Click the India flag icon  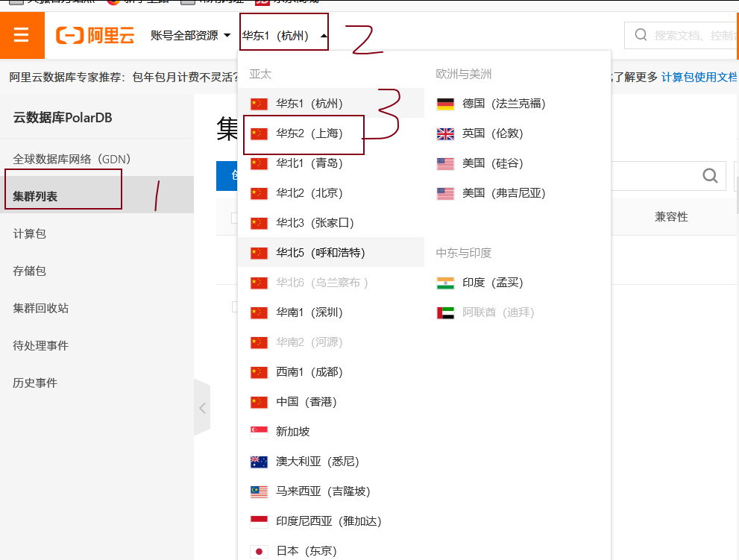coord(445,283)
